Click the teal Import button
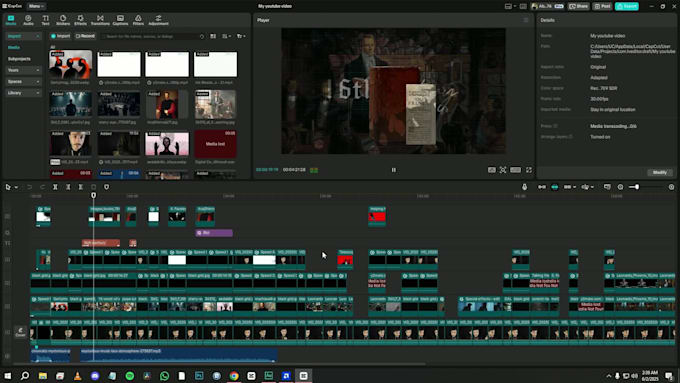Image resolution: width=680 pixels, height=383 pixels. (60, 36)
